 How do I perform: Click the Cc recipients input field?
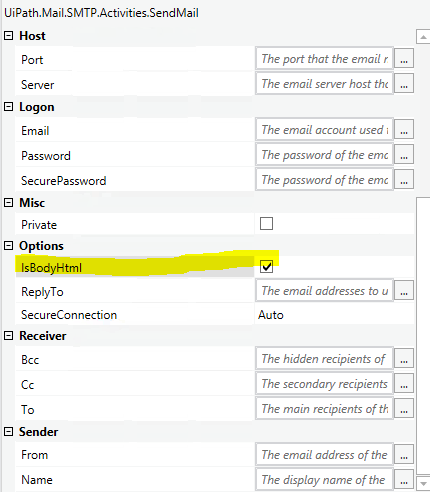[324, 384]
